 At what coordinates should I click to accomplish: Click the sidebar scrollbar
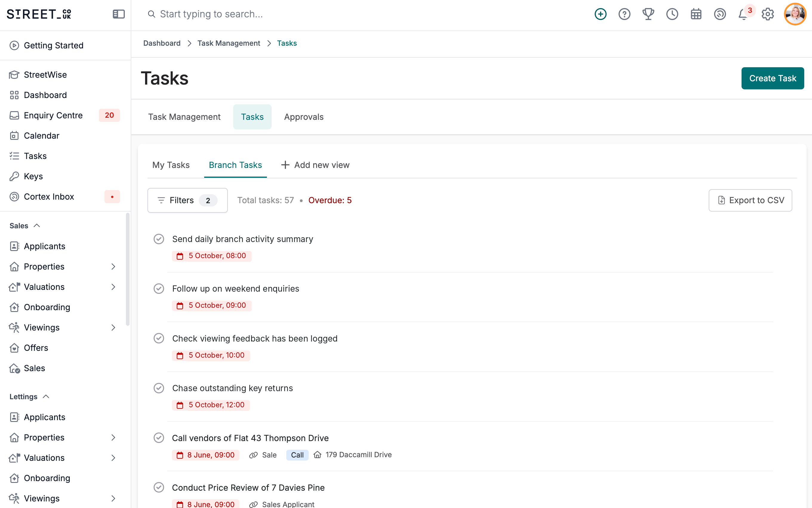[x=127, y=270]
